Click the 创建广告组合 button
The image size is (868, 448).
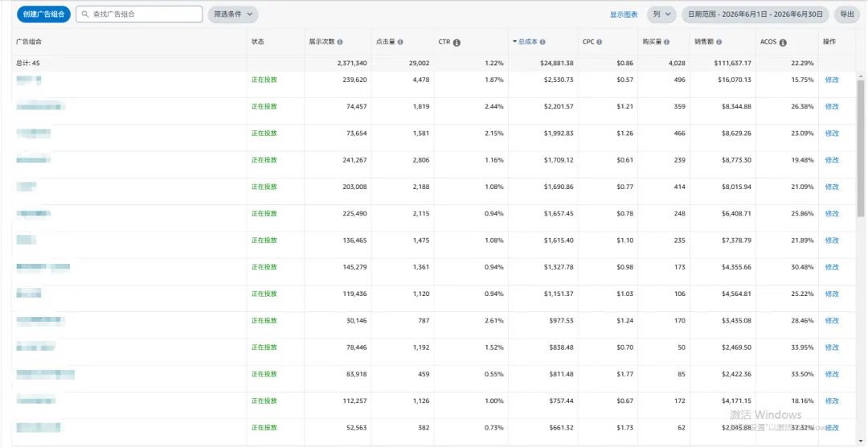[x=43, y=14]
